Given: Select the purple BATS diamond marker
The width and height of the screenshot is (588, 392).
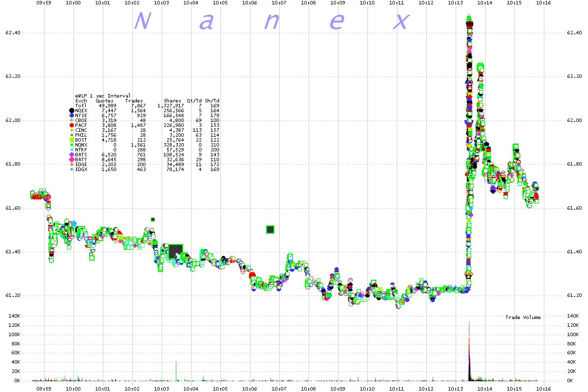Looking at the screenshot, I should pyautogui.click(x=72, y=154).
